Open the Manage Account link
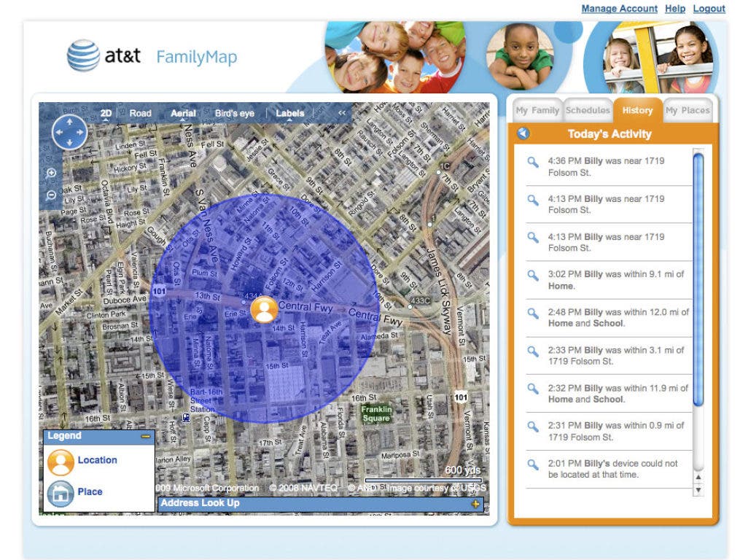 (619, 9)
